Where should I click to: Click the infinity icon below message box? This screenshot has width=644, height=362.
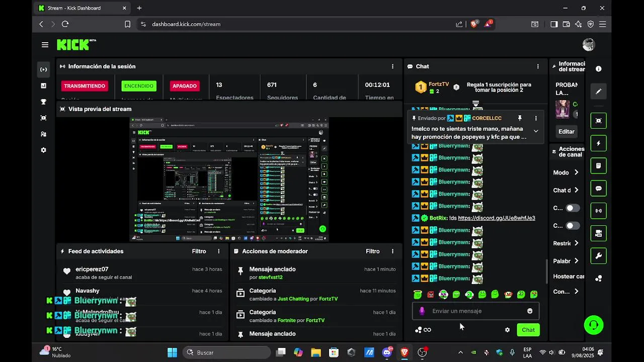click(427, 330)
